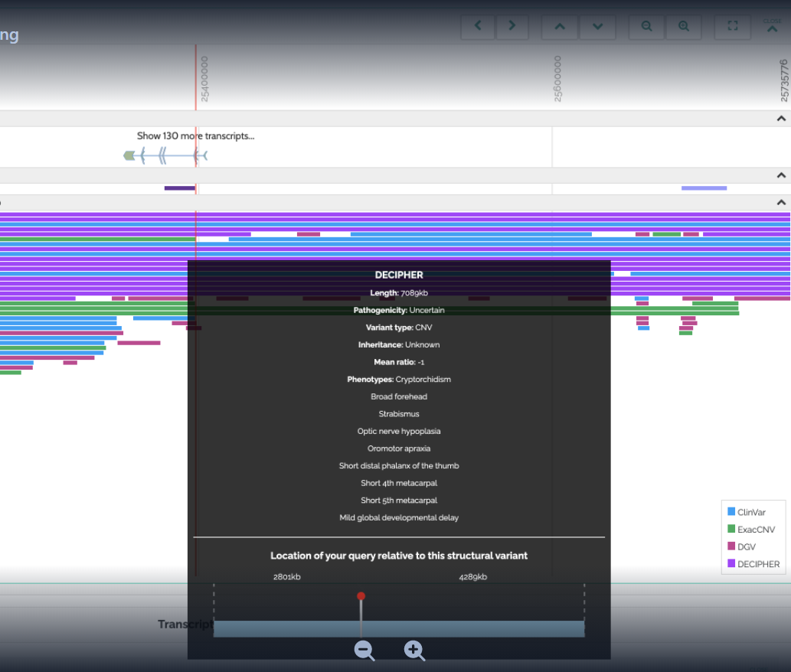The image size is (791, 672).
Task: Click the ExacCNV green legend swatch
Action: [731, 529]
